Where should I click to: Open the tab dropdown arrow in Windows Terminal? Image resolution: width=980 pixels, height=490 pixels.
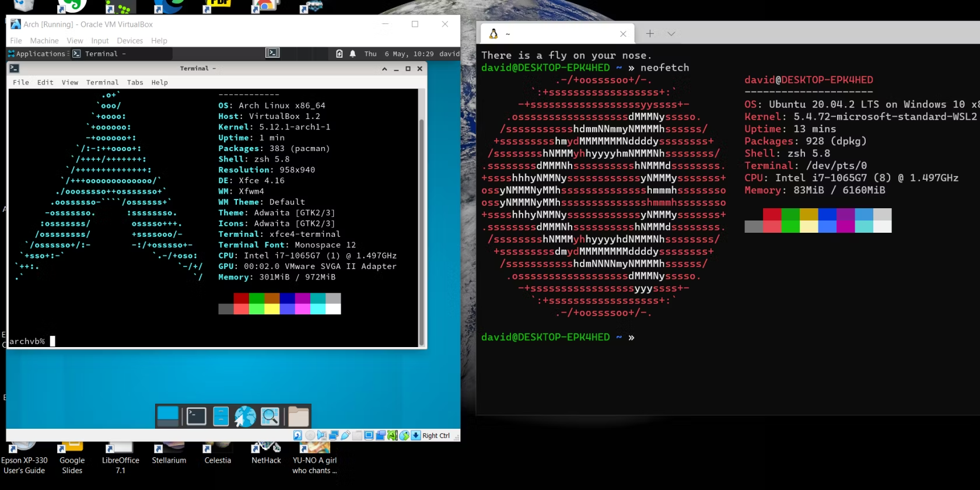click(x=671, y=34)
